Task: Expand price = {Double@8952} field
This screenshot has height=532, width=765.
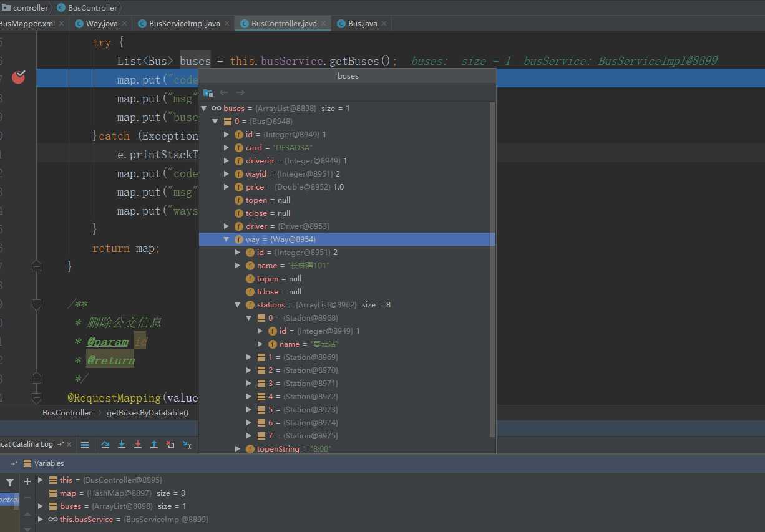Action: tap(227, 187)
